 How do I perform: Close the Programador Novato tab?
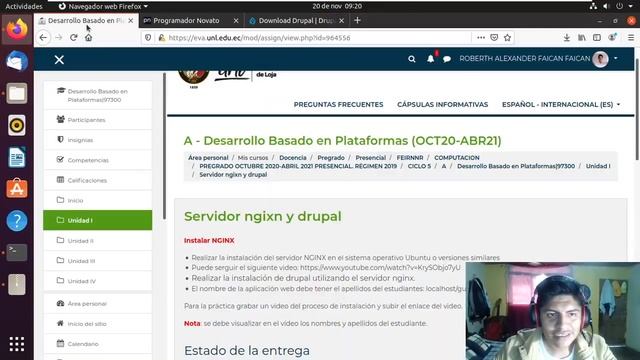(236, 20)
